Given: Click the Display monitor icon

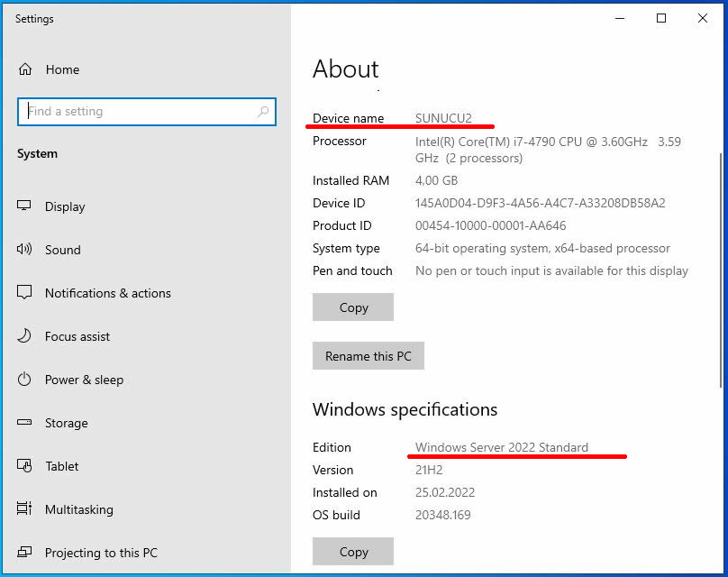Looking at the screenshot, I should point(24,206).
